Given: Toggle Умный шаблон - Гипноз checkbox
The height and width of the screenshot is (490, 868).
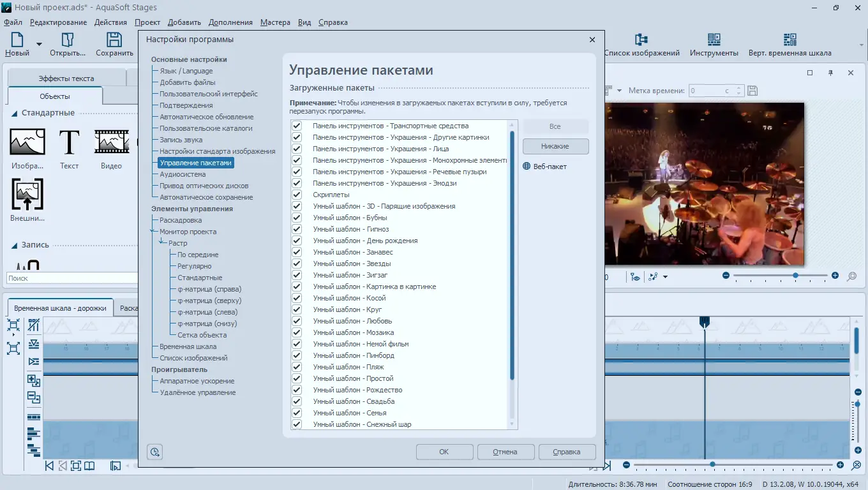Looking at the screenshot, I should click(297, 229).
